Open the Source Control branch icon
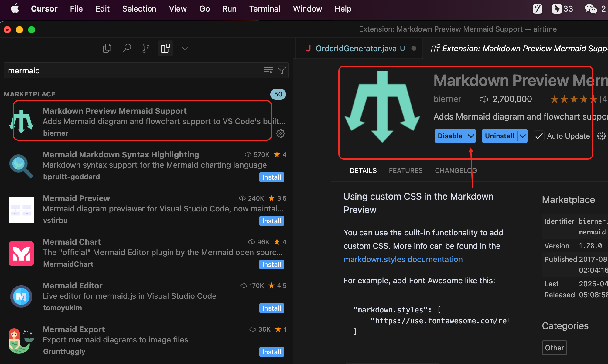Image resolution: width=608 pixels, height=364 pixels. [146, 48]
